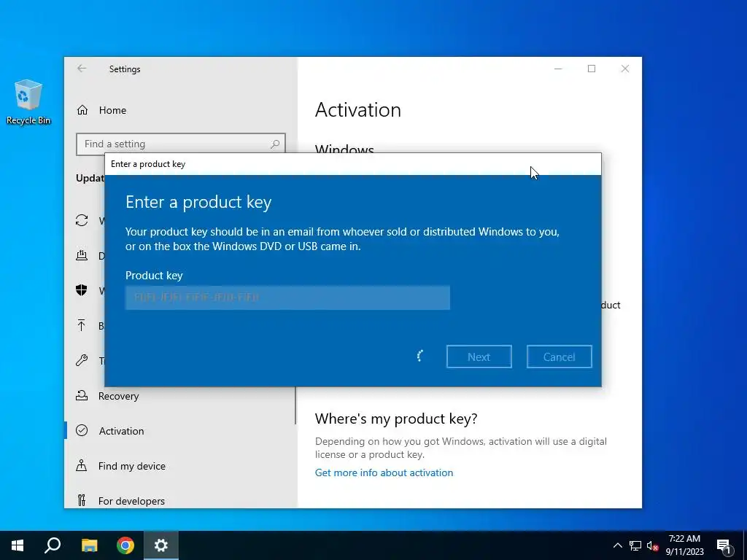Launch Google Chrome from the taskbar
Viewport: 747px width, 560px height.
pyautogui.click(x=125, y=545)
